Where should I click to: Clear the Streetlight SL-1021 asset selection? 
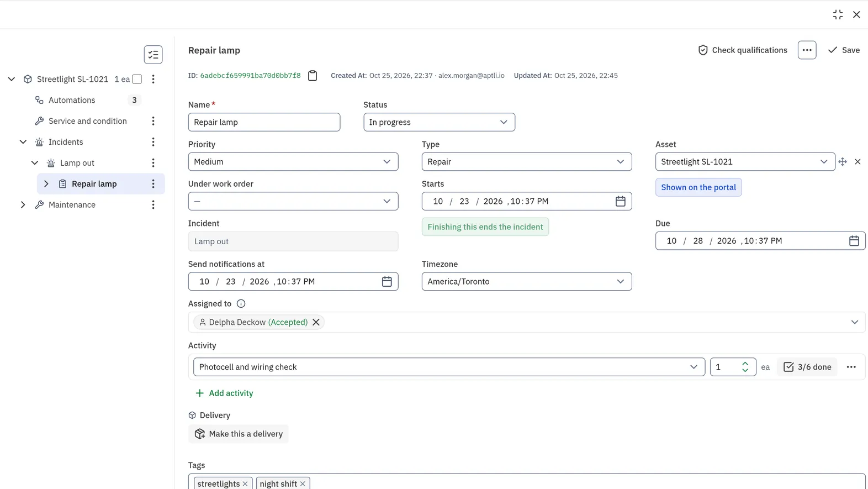coord(858,162)
